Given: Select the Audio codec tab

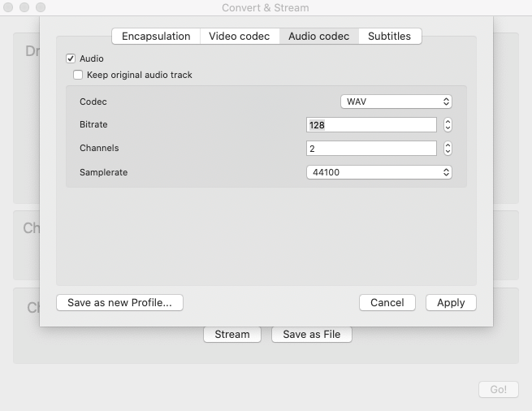Looking at the screenshot, I should 318,36.
